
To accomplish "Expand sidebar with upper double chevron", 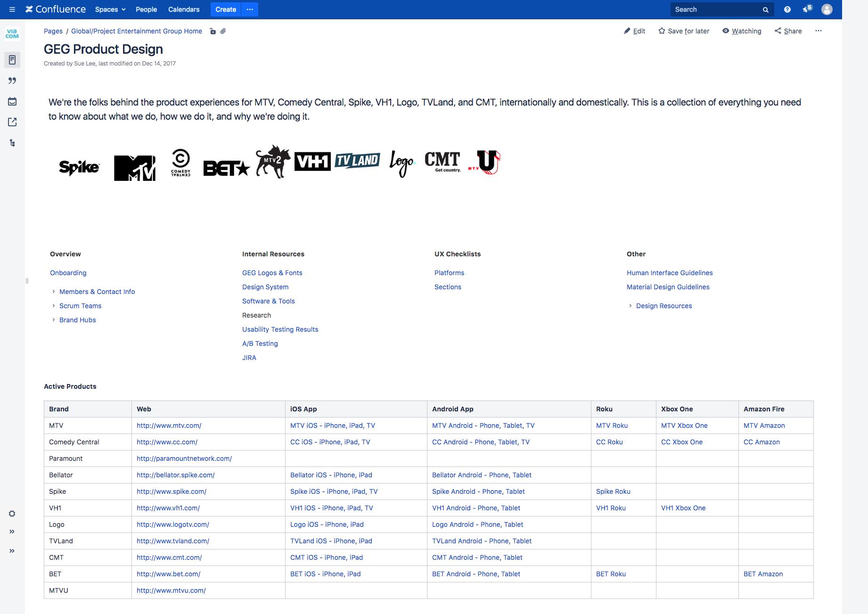I will 12,532.
